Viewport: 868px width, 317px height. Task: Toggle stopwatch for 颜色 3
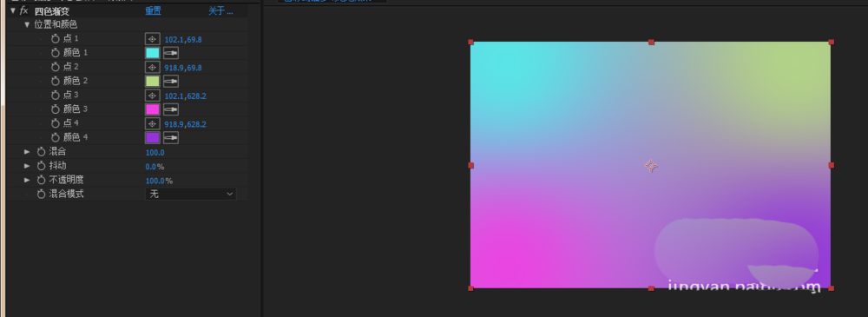tap(55, 109)
